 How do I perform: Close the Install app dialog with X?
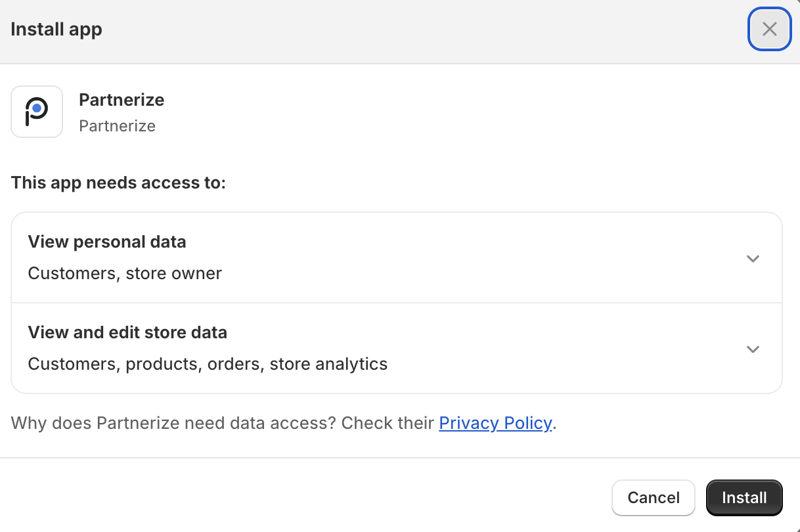pyautogui.click(x=769, y=29)
